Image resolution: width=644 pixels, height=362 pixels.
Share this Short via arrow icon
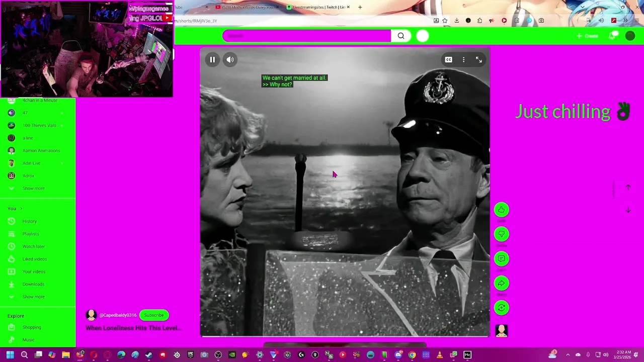501,284
